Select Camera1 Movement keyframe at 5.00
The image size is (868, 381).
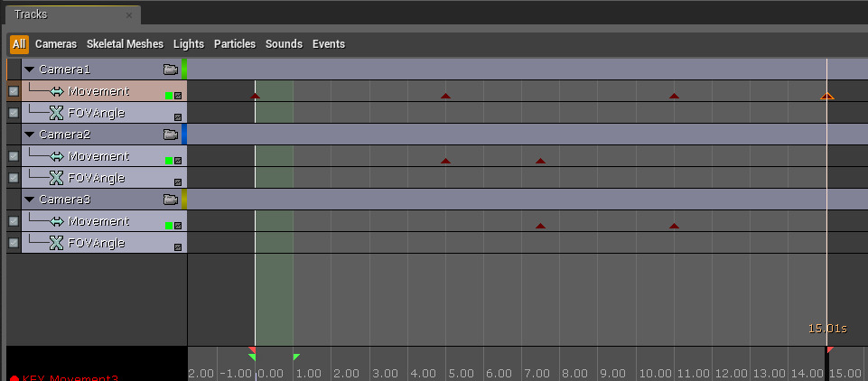pos(445,97)
